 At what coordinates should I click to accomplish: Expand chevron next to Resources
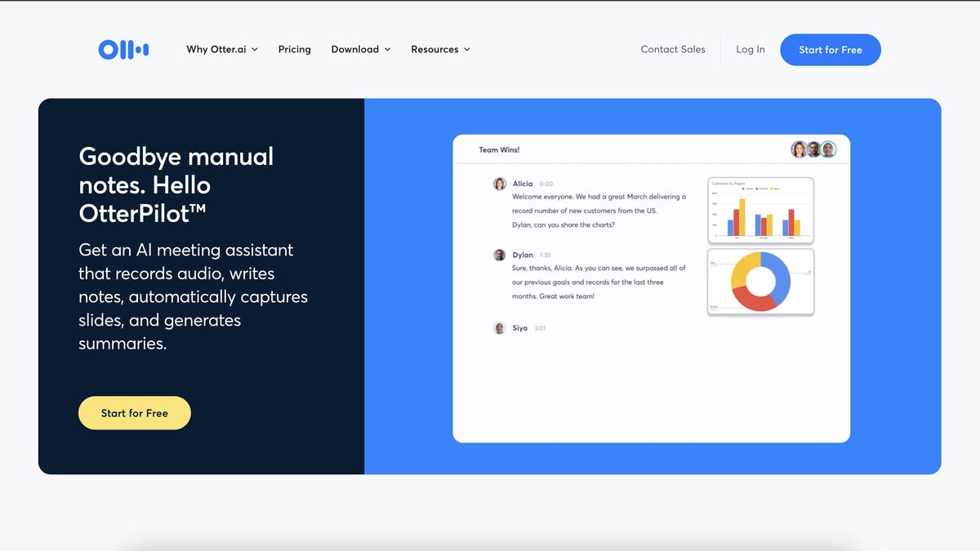pyautogui.click(x=467, y=50)
